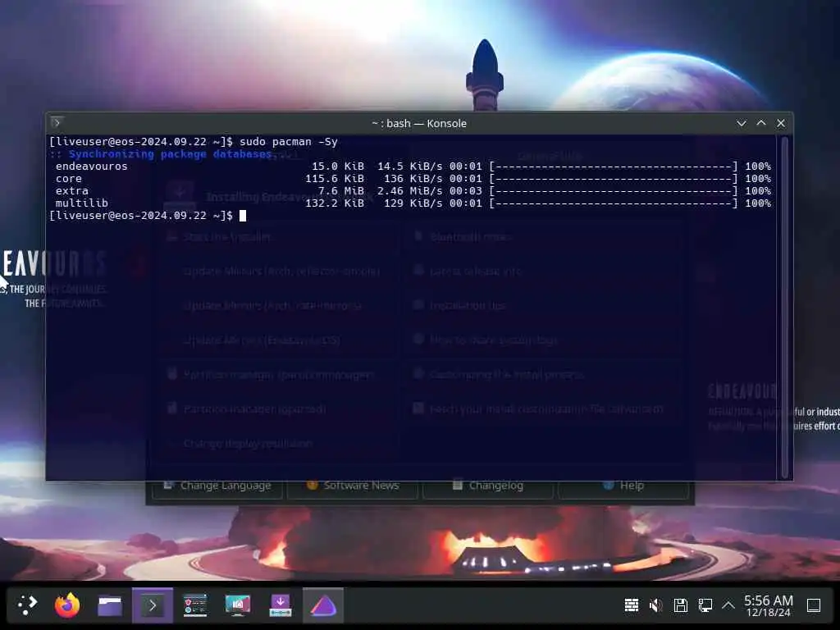Maximize the Konsole window
This screenshot has width=840, height=630.
point(761,123)
